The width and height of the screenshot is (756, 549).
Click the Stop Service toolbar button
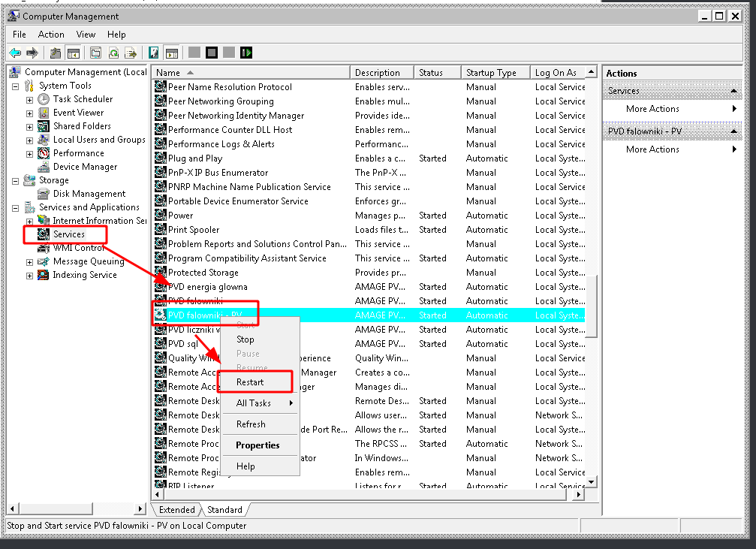click(x=212, y=53)
